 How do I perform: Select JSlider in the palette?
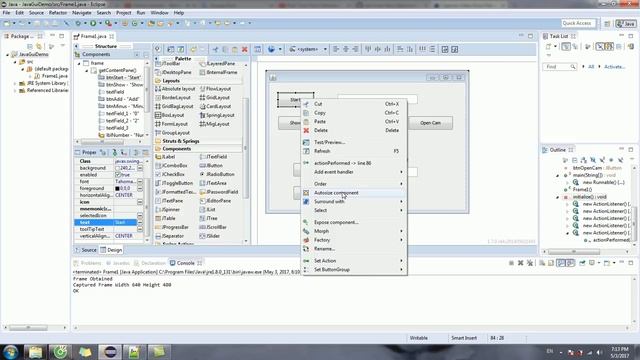tap(210, 236)
